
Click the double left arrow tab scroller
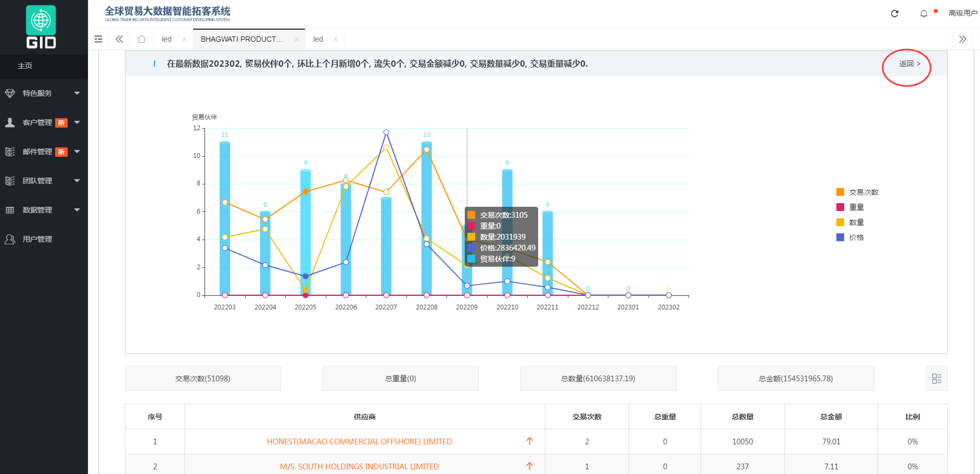point(119,39)
